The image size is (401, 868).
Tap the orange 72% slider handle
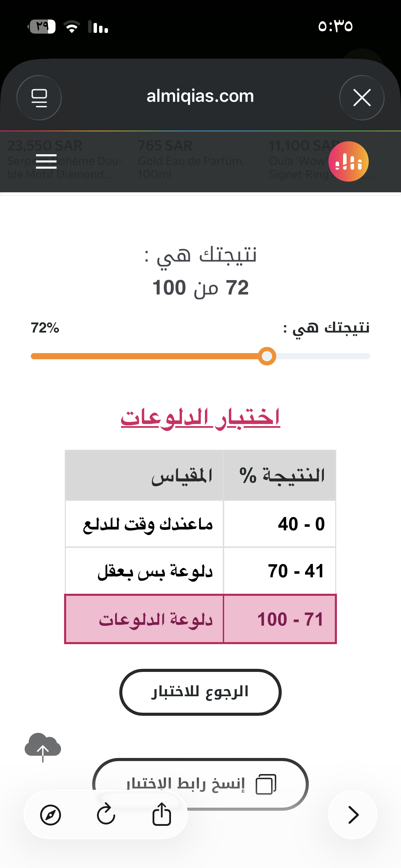point(267,356)
